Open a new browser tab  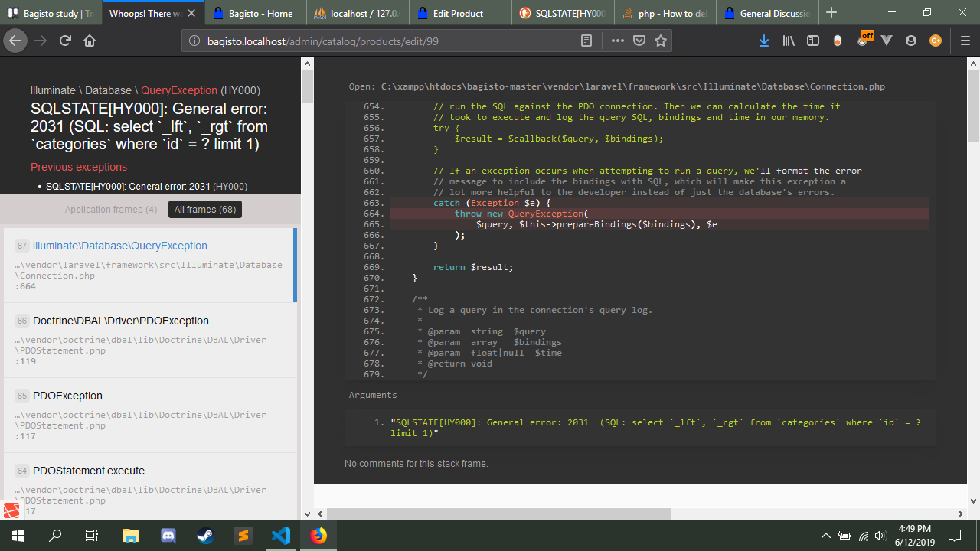[x=831, y=13]
